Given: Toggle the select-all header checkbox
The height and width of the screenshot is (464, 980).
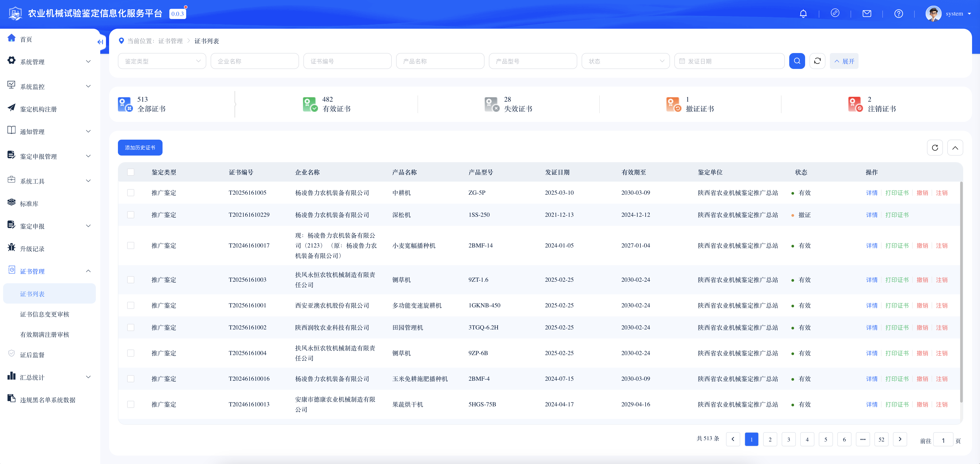Looking at the screenshot, I should (x=131, y=172).
